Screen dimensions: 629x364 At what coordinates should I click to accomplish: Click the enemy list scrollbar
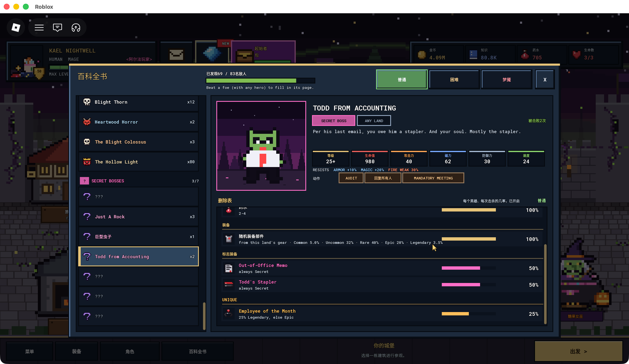[204, 316]
